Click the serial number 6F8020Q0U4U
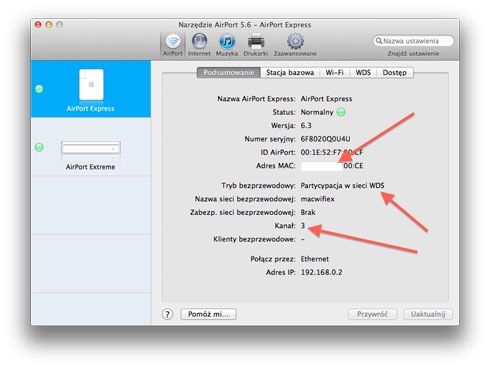490x368 pixels. click(x=325, y=139)
